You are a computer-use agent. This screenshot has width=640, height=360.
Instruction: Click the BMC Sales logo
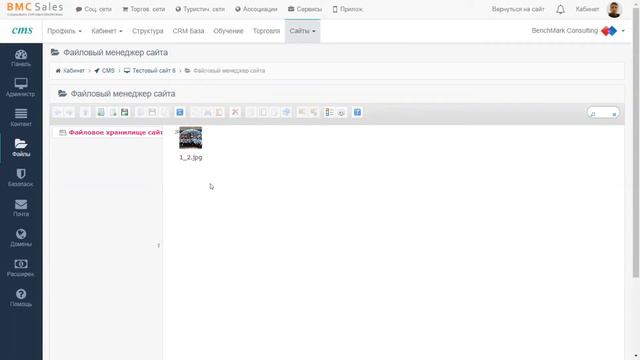point(35,9)
